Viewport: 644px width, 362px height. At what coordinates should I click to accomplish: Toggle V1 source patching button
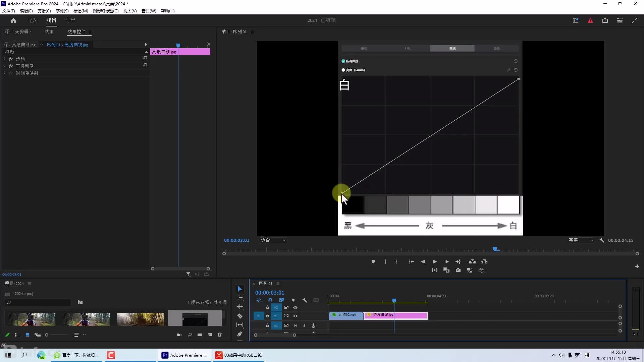point(259,316)
